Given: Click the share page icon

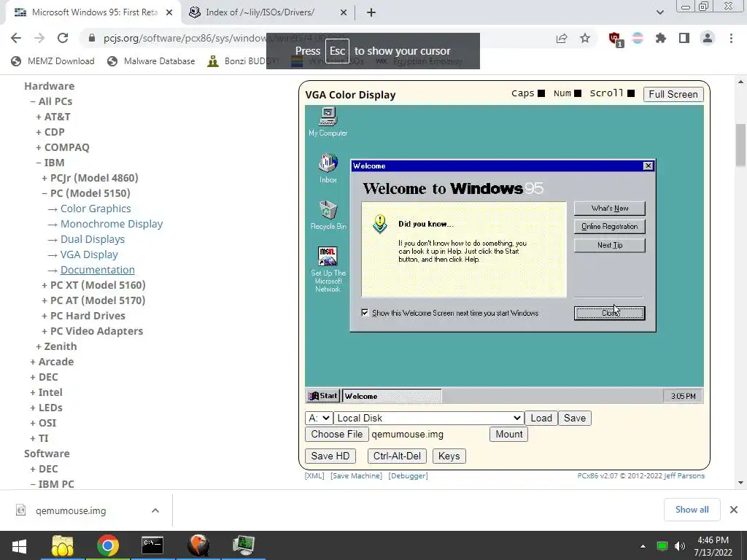Looking at the screenshot, I should (x=562, y=38).
